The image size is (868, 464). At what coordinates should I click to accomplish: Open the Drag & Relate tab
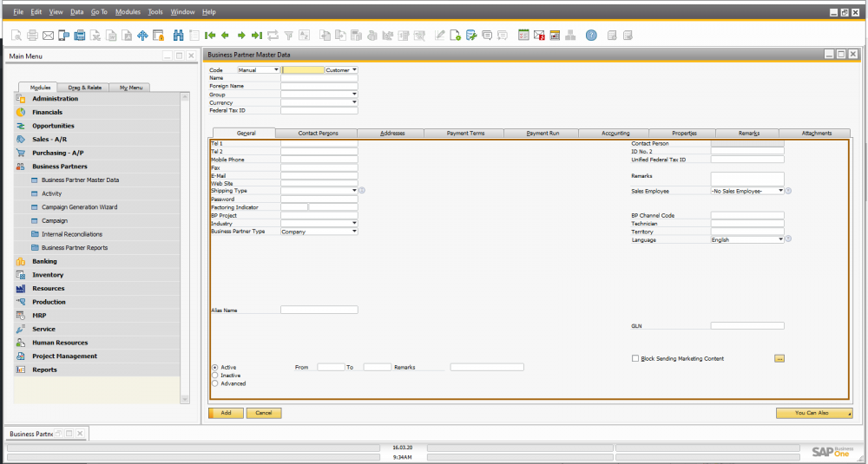85,88
